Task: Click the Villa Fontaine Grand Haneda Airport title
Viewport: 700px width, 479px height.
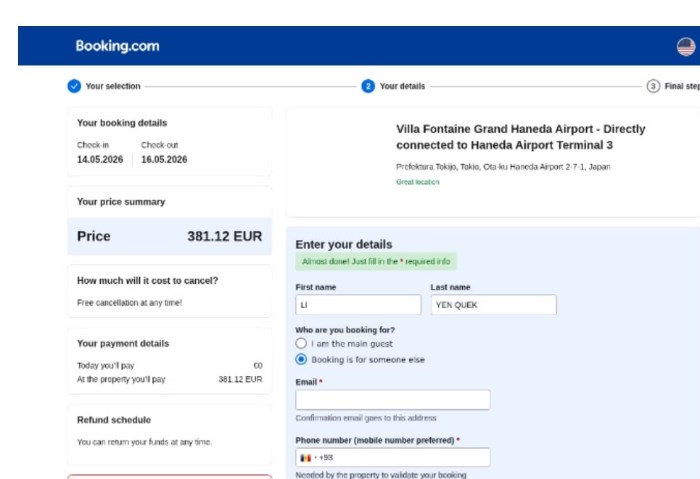Action: pos(521,137)
